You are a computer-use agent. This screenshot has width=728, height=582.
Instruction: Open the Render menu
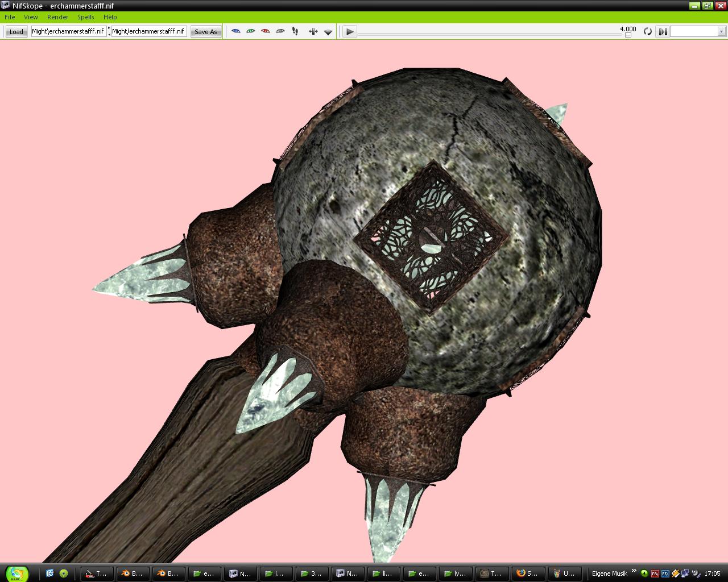57,17
